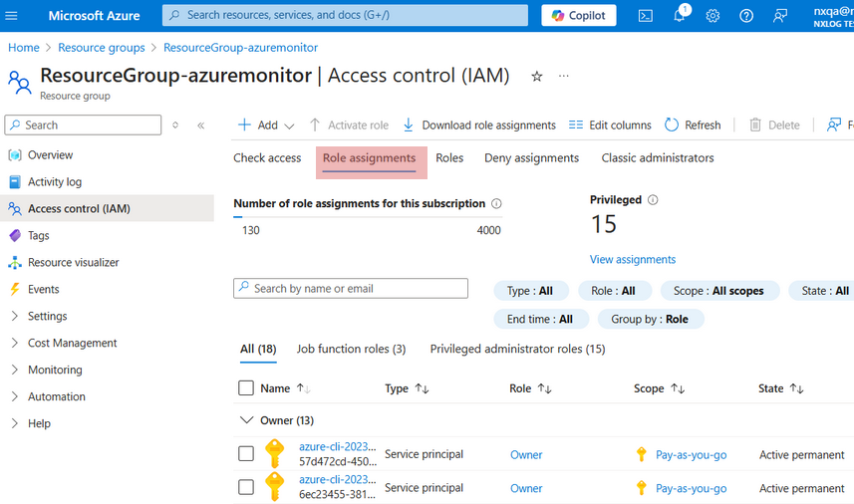The width and height of the screenshot is (854, 504).
Task: Open portal settings gear
Action: tap(712, 16)
